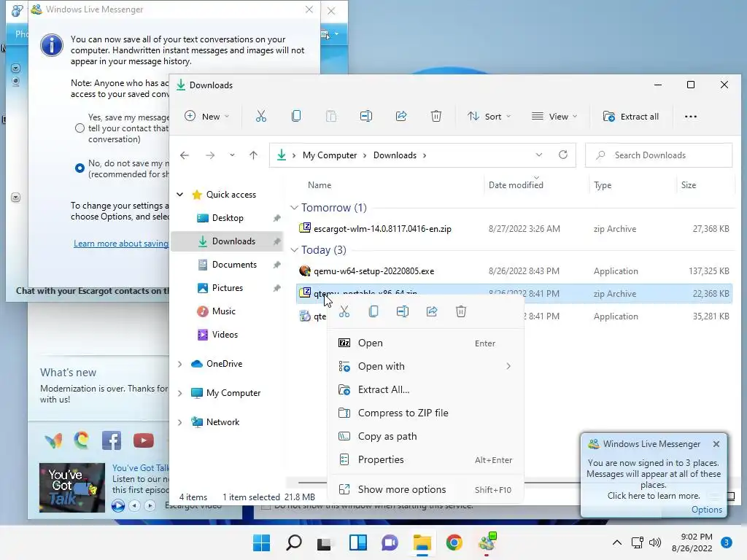
Task: Open Sort dropdown menu
Action: coord(489,116)
